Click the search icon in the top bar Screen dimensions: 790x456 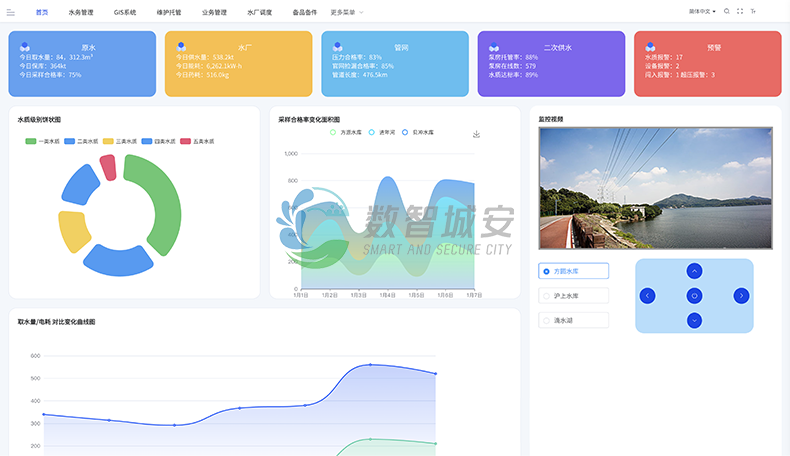[x=726, y=12]
